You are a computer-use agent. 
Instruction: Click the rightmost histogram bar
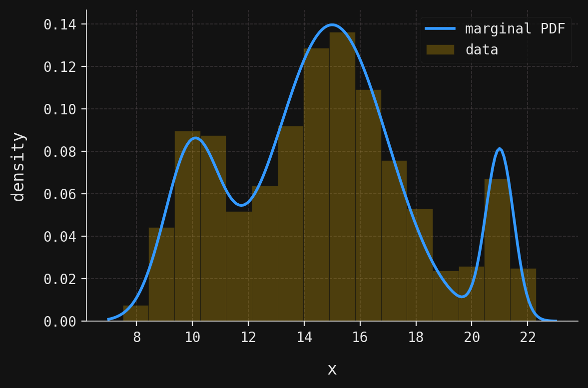click(x=523, y=295)
